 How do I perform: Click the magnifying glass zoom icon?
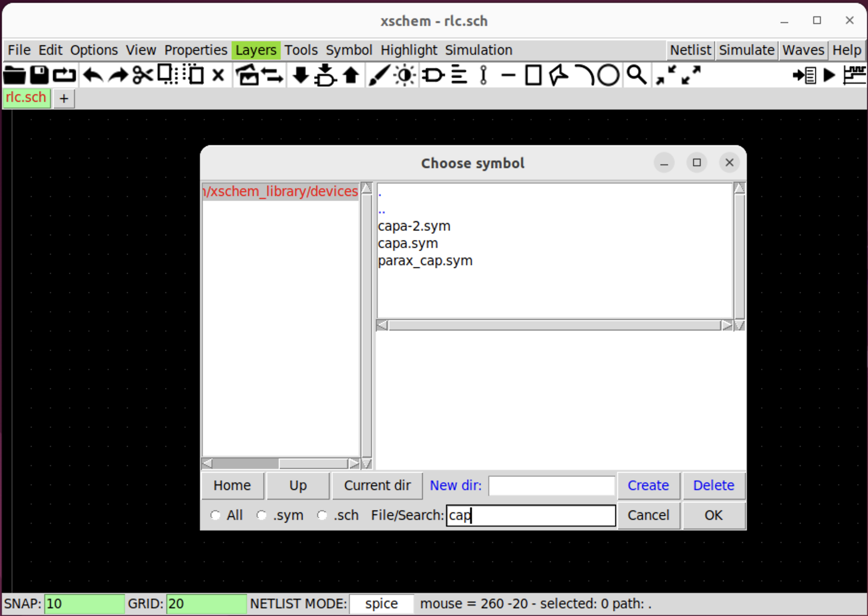coord(636,75)
